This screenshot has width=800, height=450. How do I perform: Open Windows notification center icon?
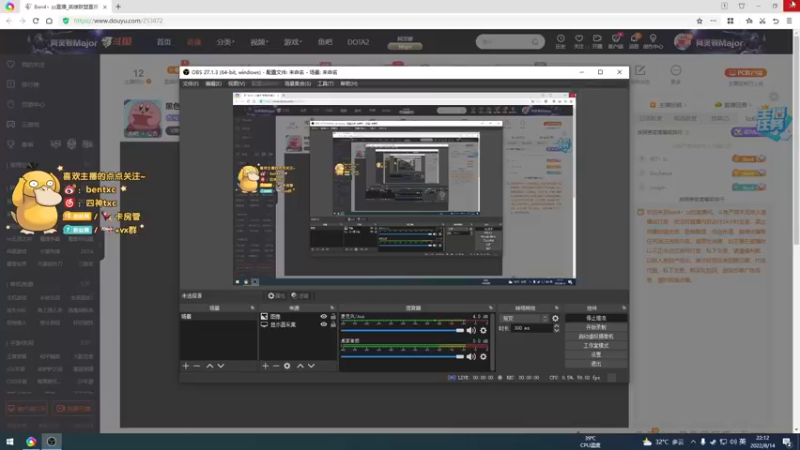pos(787,442)
